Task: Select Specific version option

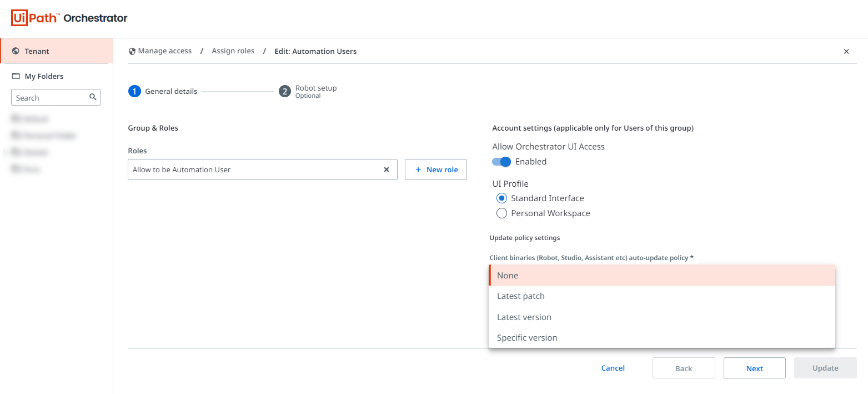Action: [527, 338]
